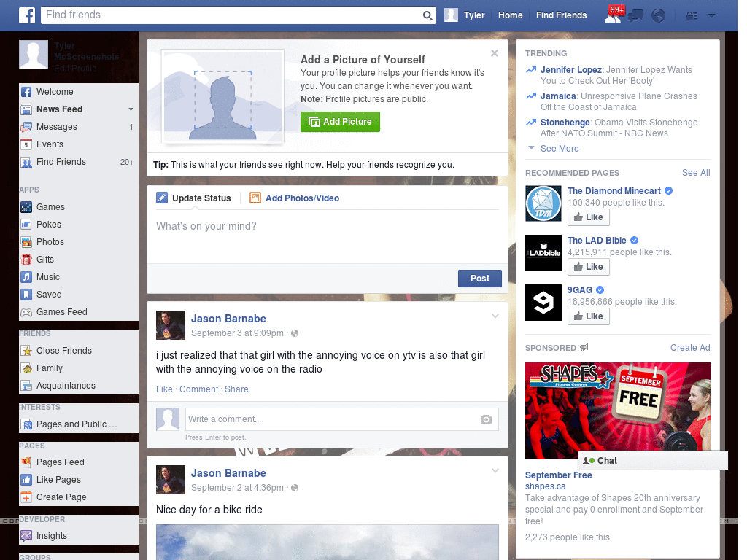Like The Diamond Minecart page

(589, 217)
